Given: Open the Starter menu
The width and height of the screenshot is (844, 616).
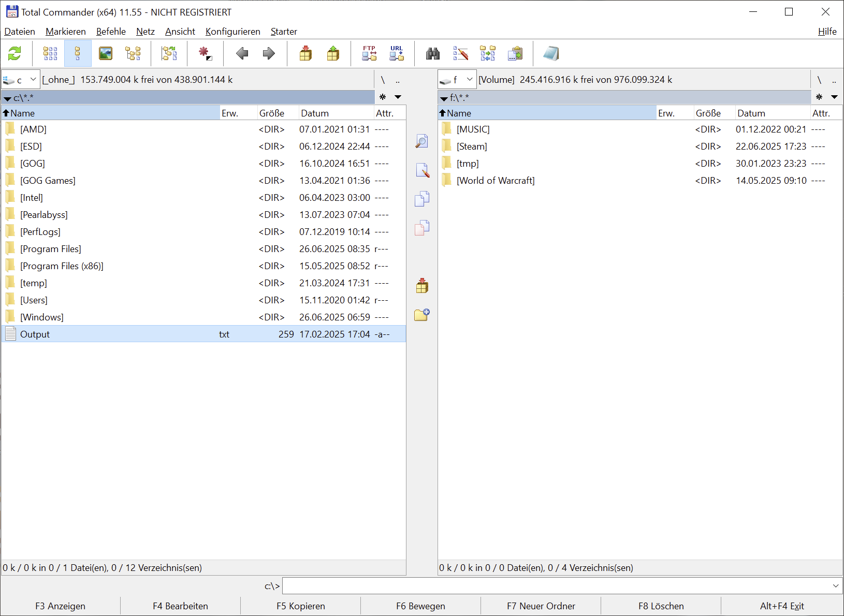Looking at the screenshot, I should 284,32.
